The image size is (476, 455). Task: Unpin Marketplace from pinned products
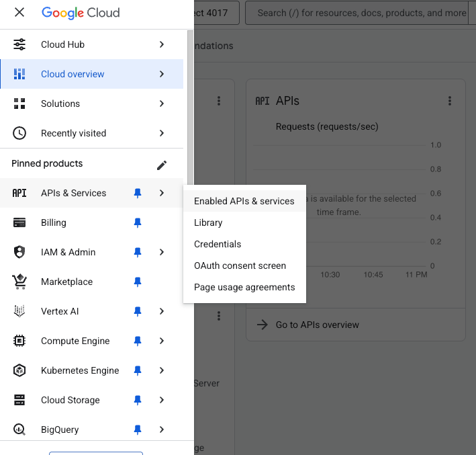138,282
